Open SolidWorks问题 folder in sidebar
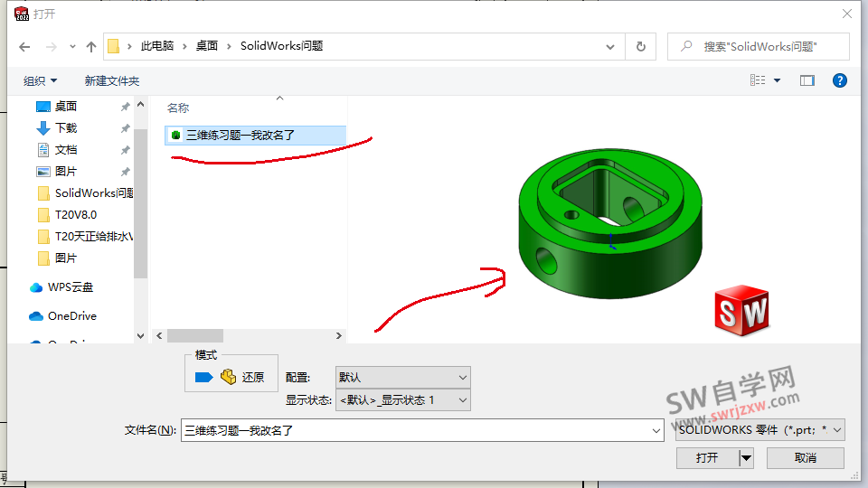Image resolution: width=868 pixels, height=488 pixels. [x=86, y=193]
